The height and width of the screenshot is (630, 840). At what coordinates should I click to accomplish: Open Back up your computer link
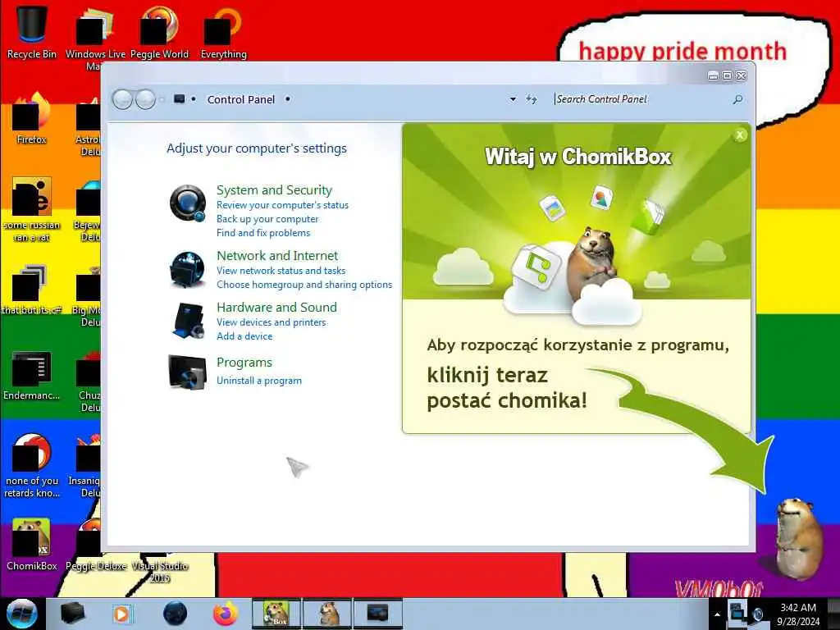click(x=267, y=219)
